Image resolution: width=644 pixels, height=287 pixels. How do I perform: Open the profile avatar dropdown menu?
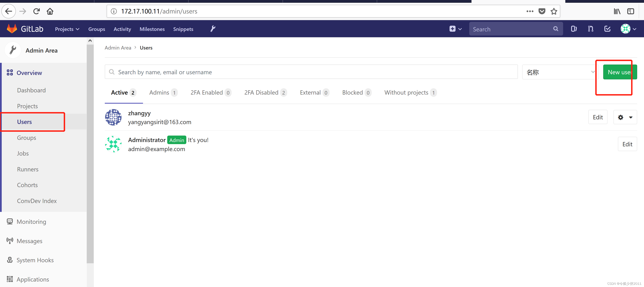(628, 29)
